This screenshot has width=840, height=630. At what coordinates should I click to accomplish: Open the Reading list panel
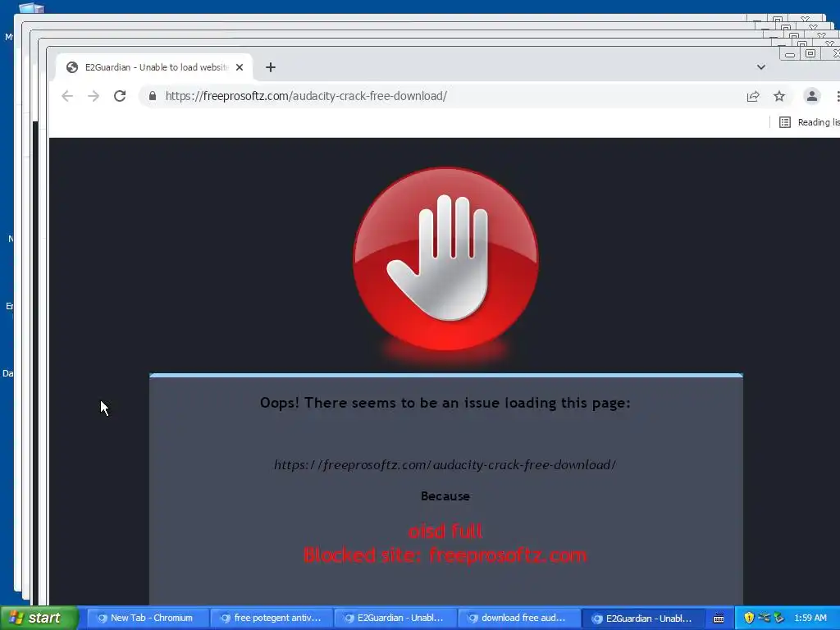click(809, 122)
